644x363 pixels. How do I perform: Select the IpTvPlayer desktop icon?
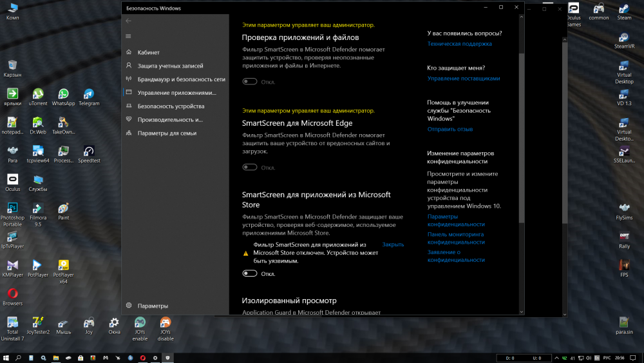[x=12, y=240]
